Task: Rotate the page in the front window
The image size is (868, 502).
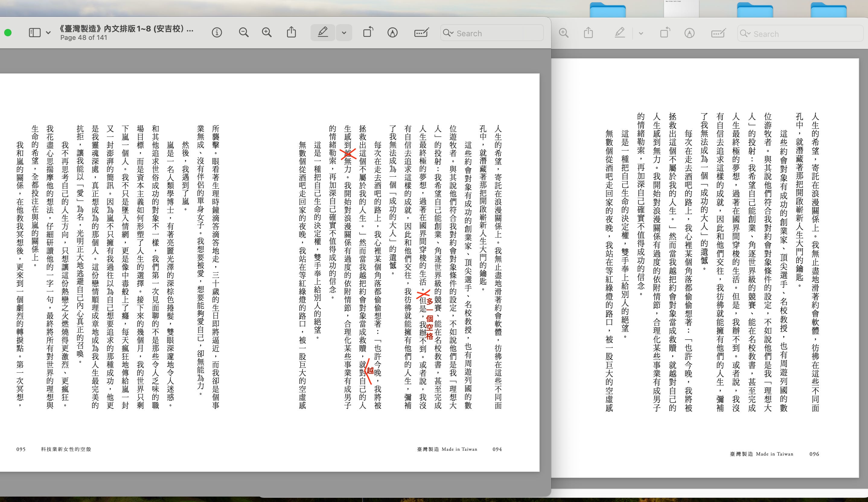Action: (x=368, y=32)
